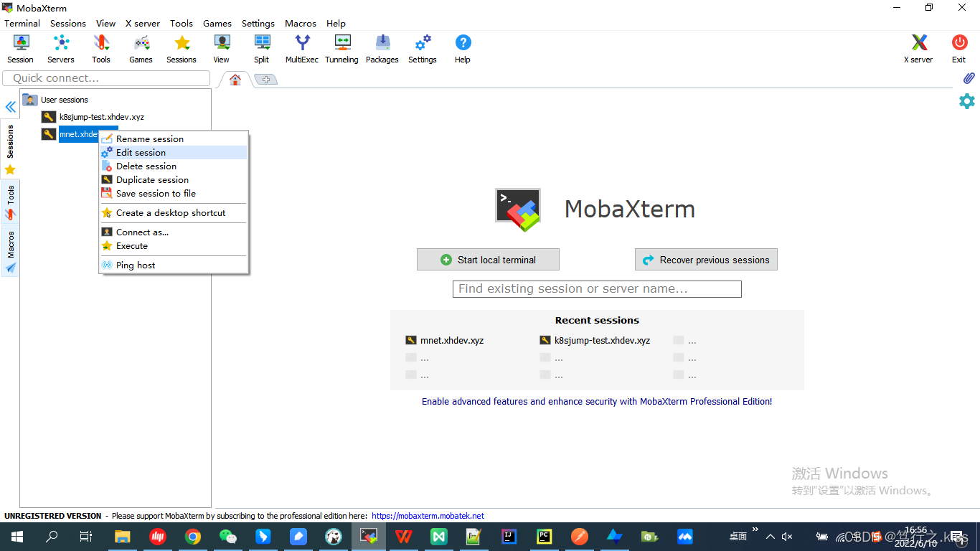Open the Packages toolbar icon

click(x=382, y=49)
